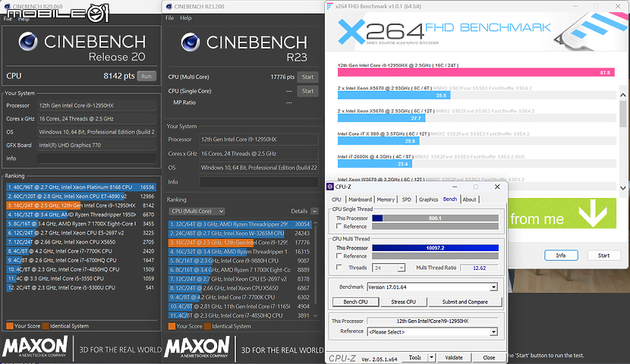Select Core i5-5300U row in R20 ranking
This screenshot has width=630, height=364.
tap(80, 287)
